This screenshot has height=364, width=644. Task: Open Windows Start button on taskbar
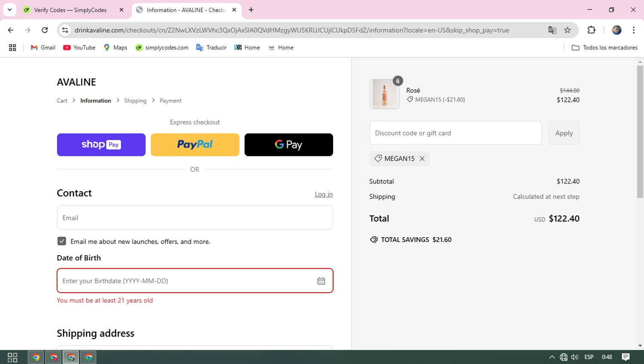(12, 357)
